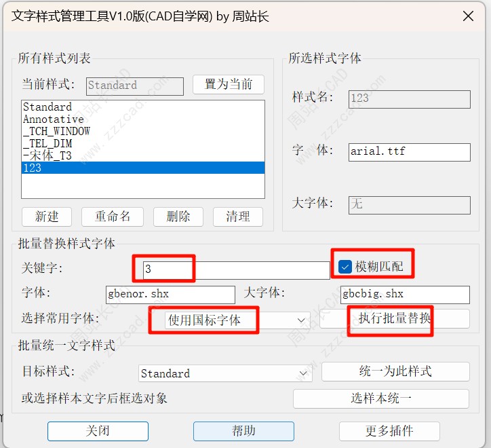This screenshot has height=448, width=491.
Task: Choose _TCH_WINDOW from the style list
Action: (x=56, y=132)
